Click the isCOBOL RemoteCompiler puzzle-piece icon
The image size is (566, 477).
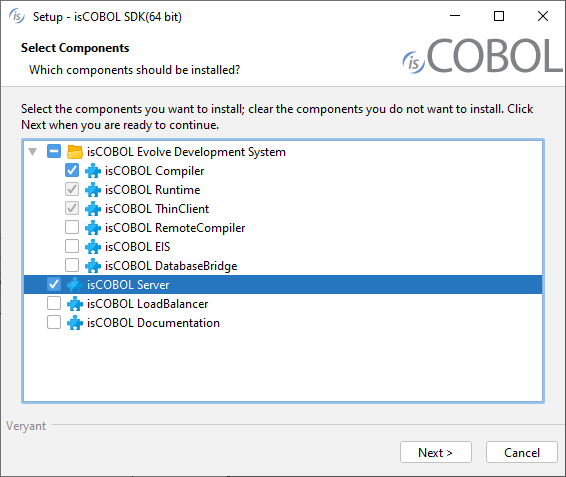[x=93, y=228]
